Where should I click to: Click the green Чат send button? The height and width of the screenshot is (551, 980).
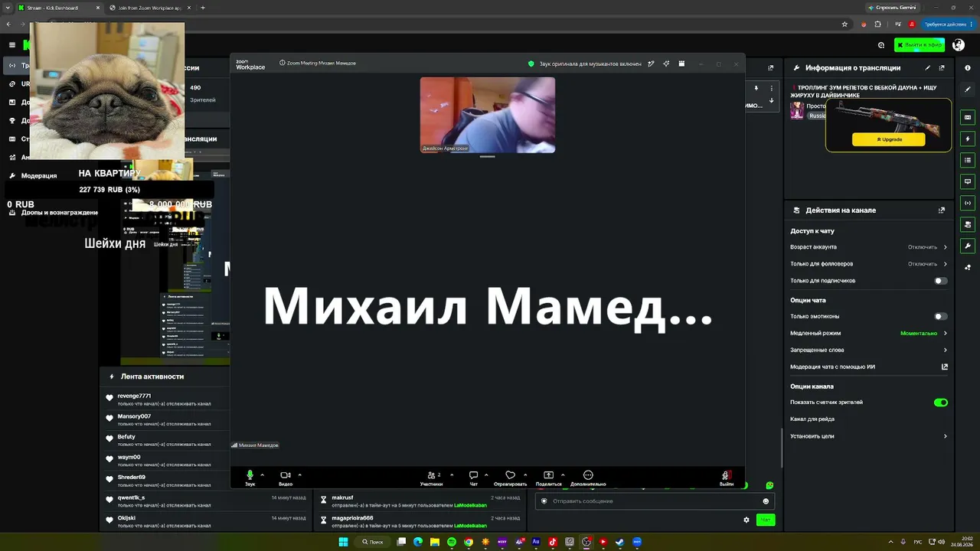coord(765,520)
